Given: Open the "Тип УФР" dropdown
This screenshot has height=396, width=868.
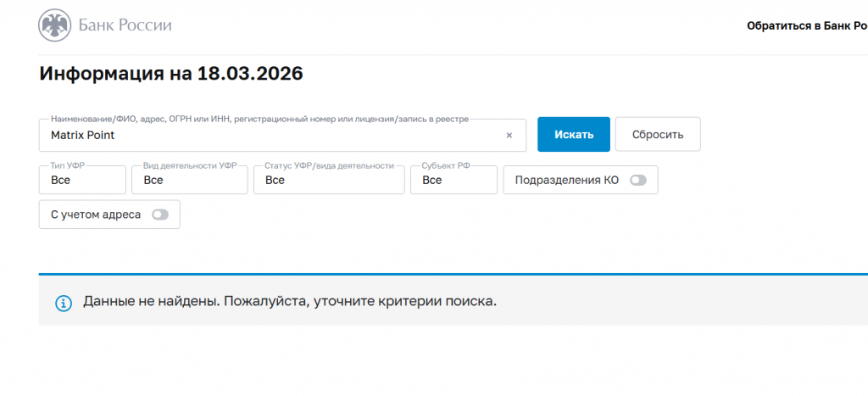Looking at the screenshot, I should point(82,181).
